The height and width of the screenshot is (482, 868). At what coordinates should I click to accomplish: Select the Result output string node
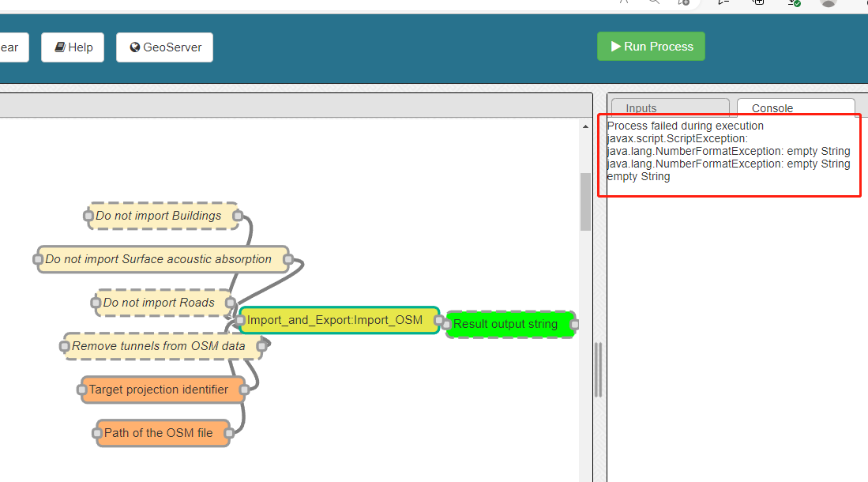pyautogui.click(x=510, y=324)
